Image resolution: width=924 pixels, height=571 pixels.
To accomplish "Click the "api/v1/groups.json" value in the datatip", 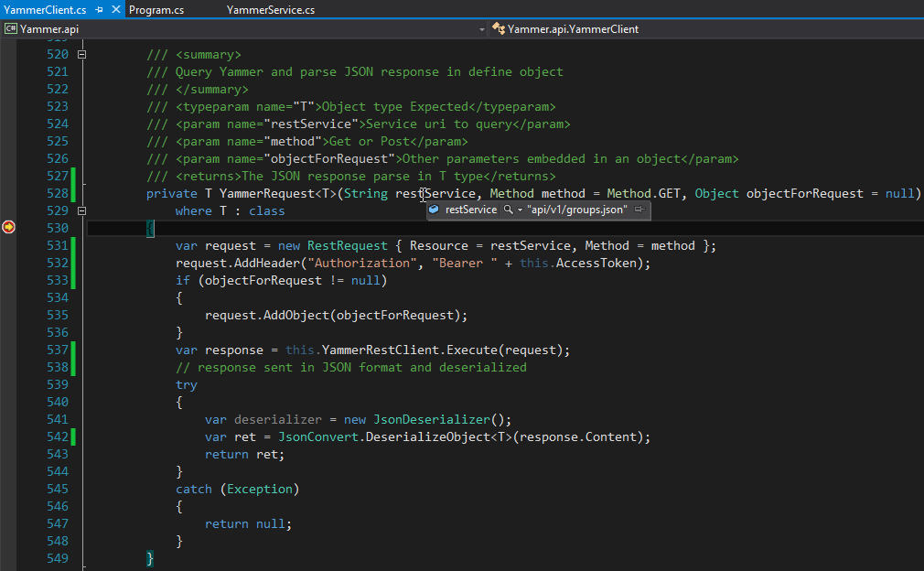I will pyautogui.click(x=577, y=210).
